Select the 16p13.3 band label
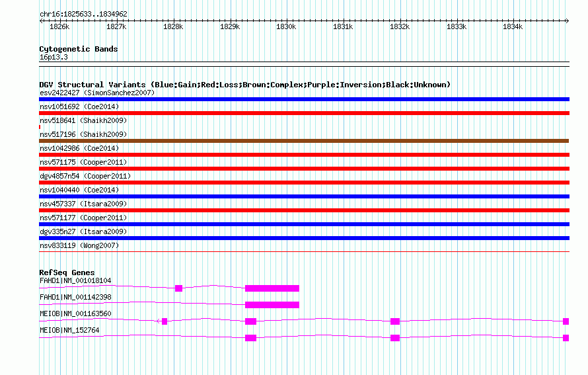This screenshot has height=375, width=588. tap(54, 57)
